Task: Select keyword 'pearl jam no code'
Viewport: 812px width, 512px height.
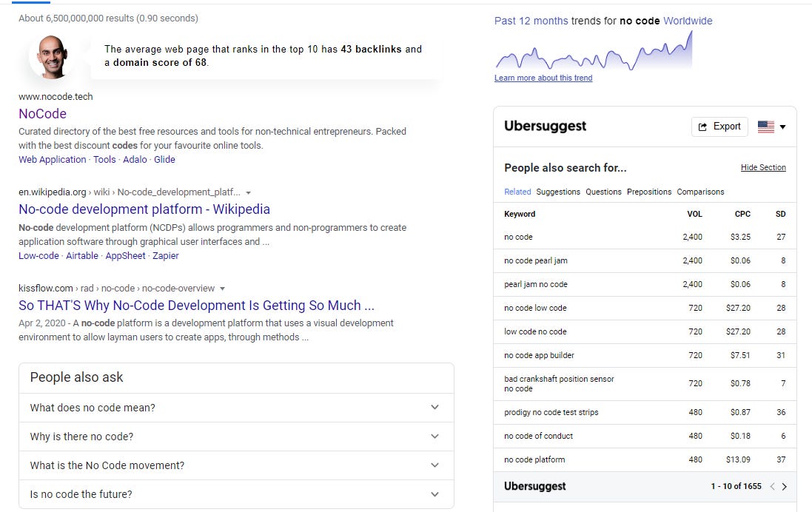Action: [535, 285]
